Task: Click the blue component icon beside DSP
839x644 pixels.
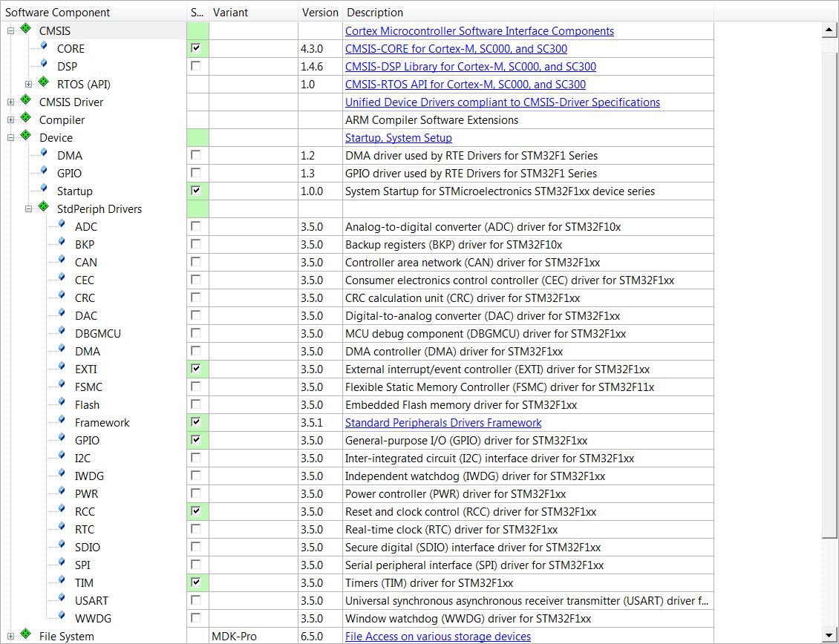Action: [x=44, y=64]
